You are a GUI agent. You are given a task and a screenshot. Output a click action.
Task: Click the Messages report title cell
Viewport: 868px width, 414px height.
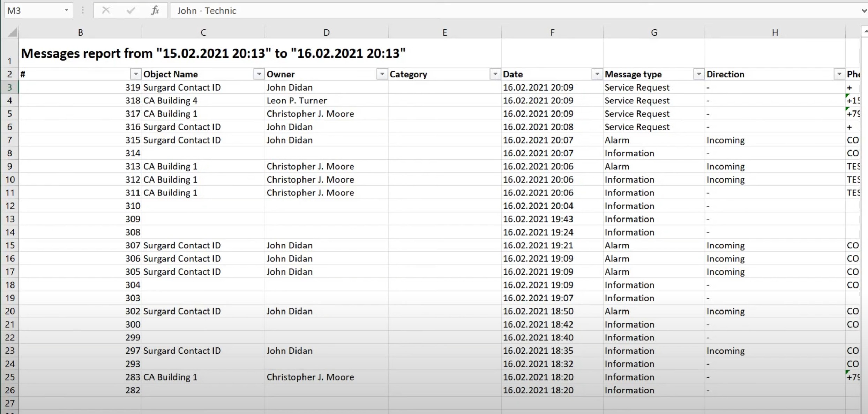[213, 53]
